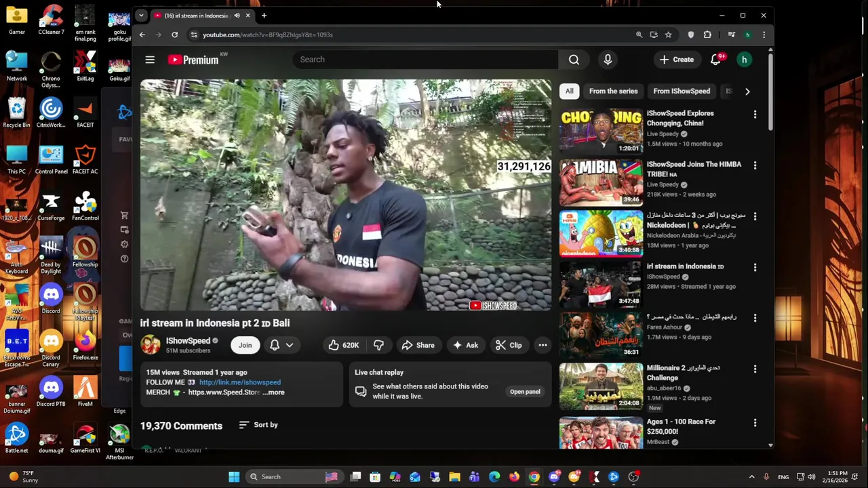This screenshot has height=488, width=868.
Task: Open tab search dropdown in Chrome
Action: (x=140, y=15)
